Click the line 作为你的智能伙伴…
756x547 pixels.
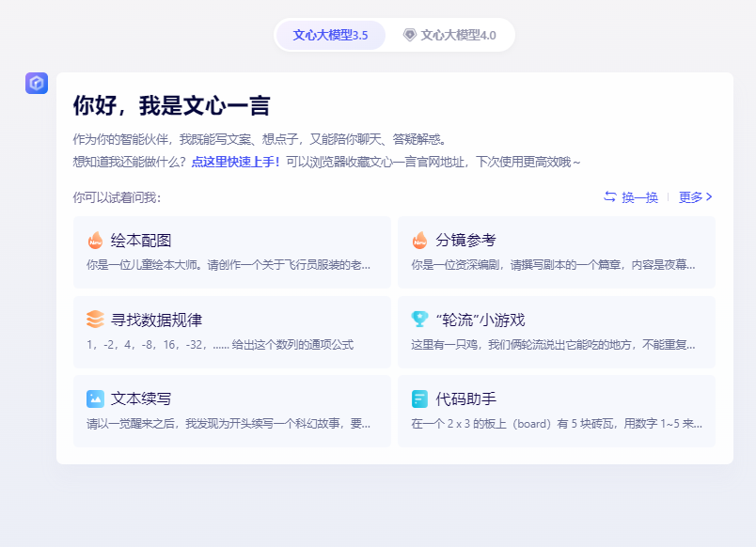[260, 140]
